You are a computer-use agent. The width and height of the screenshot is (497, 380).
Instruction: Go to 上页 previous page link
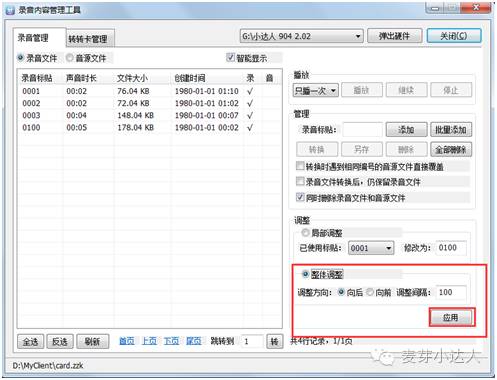pos(149,341)
